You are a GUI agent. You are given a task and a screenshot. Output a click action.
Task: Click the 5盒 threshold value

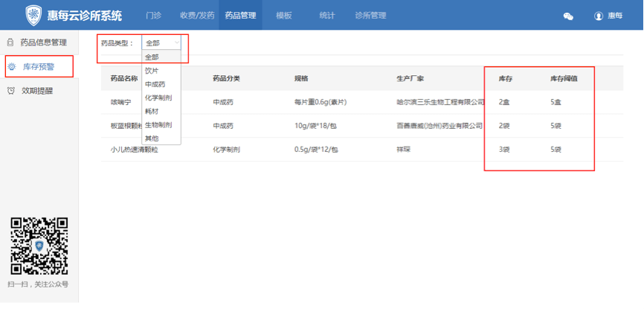coord(556,103)
